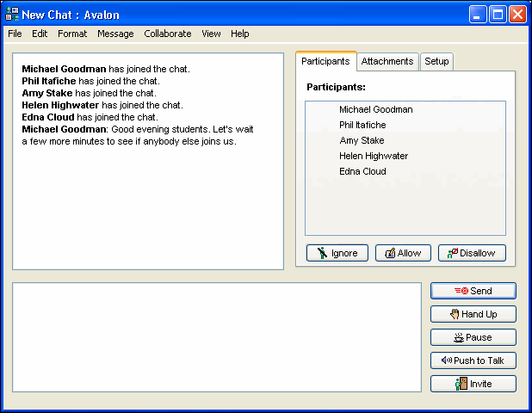The height and width of the screenshot is (413, 532).
Task: Raise hand with Hand Up button
Action: pyautogui.click(x=473, y=314)
